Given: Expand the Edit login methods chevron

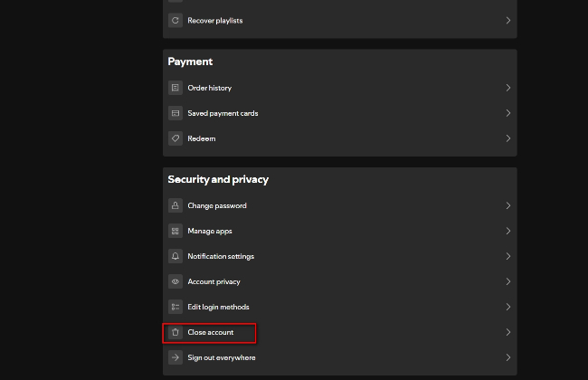Looking at the screenshot, I should coord(508,307).
